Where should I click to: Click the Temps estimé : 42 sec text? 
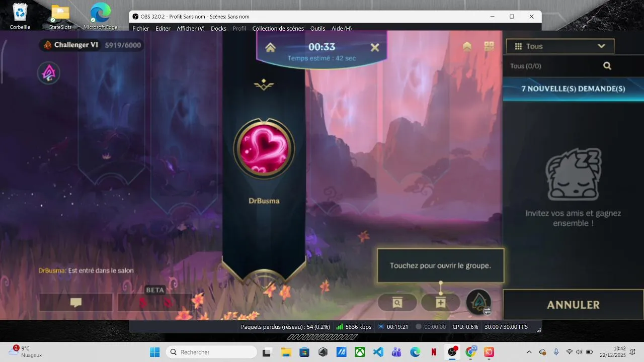(x=321, y=58)
